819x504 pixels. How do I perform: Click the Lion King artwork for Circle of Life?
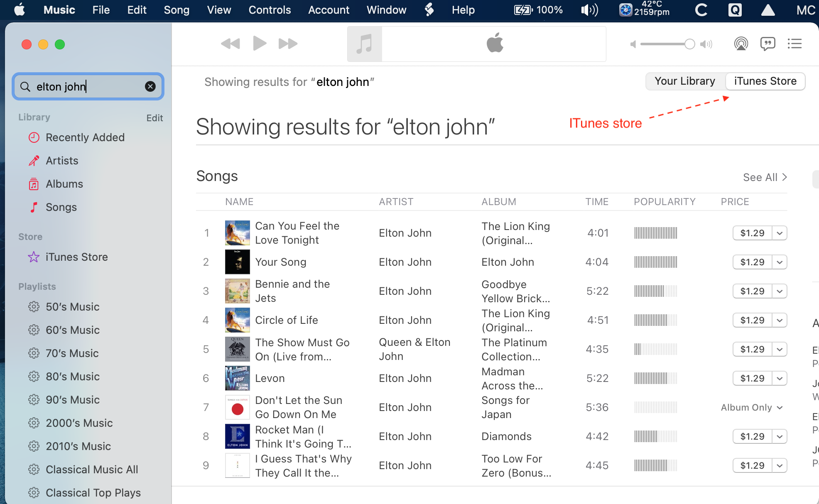click(237, 320)
